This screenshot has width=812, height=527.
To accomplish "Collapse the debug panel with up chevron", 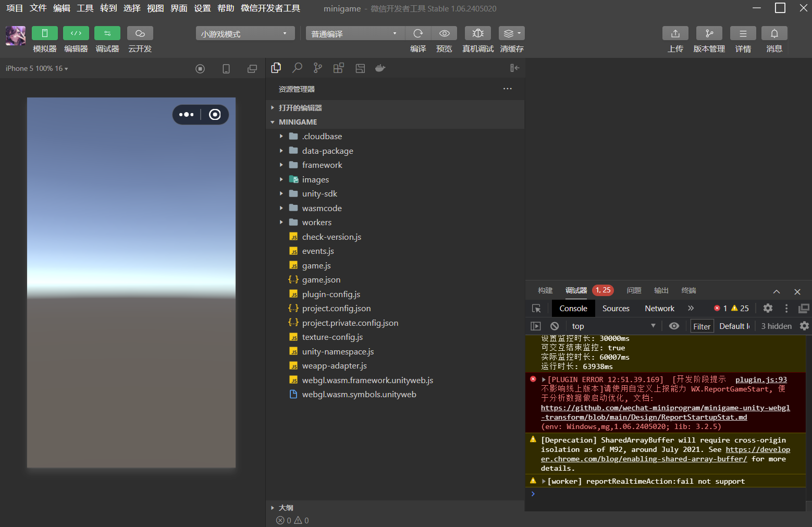I will tap(777, 291).
